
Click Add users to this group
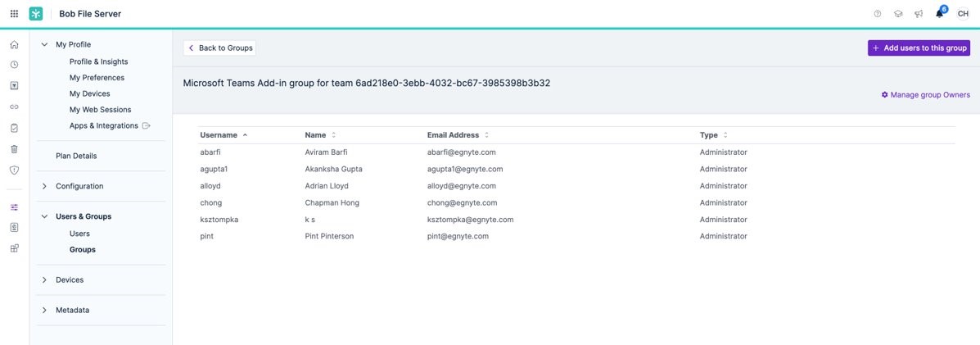pos(919,48)
